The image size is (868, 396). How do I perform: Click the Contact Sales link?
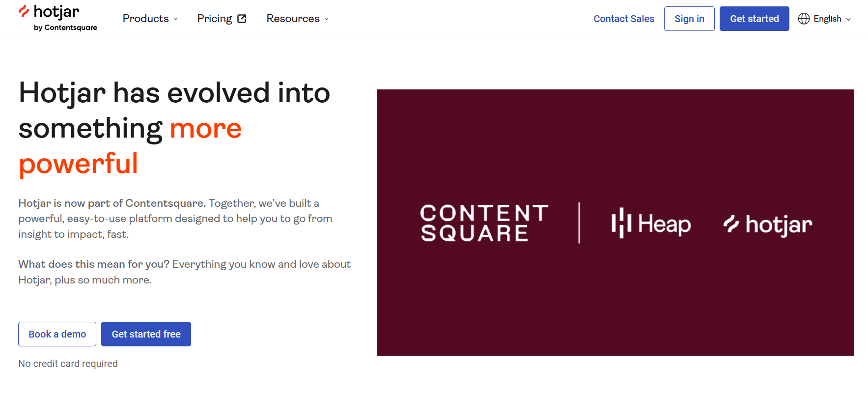[x=624, y=19]
